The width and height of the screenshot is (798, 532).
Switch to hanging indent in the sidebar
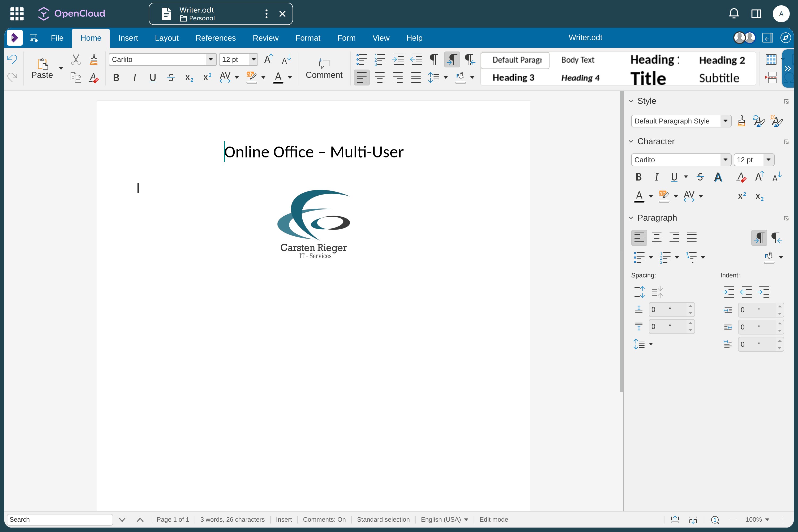coord(764,292)
